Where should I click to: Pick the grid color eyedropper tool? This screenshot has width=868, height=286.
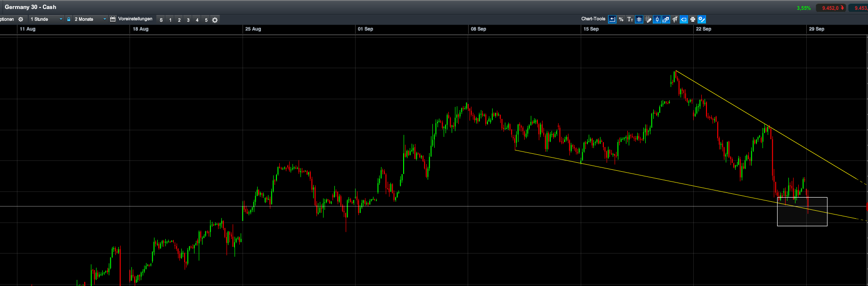coord(648,19)
